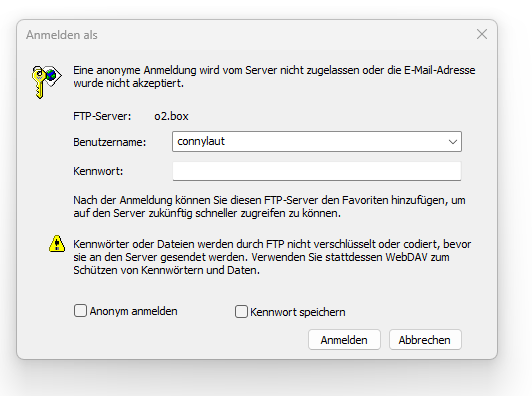Enable the Anonym anmelden checkbox
532x396 pixels.
[x=80, y=310]
